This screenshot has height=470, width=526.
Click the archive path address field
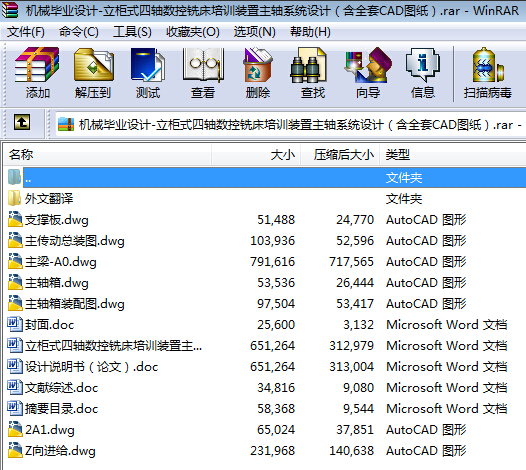point(290,125)
